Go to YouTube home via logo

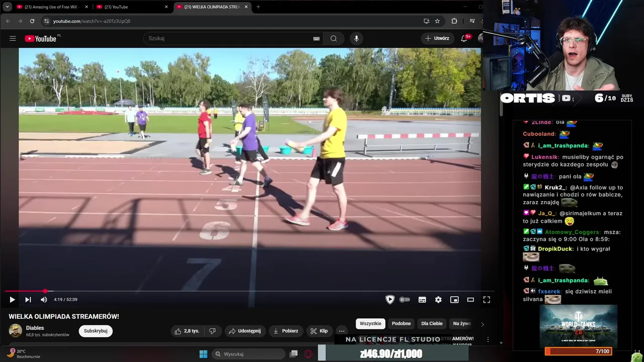(x=40, y=38)
